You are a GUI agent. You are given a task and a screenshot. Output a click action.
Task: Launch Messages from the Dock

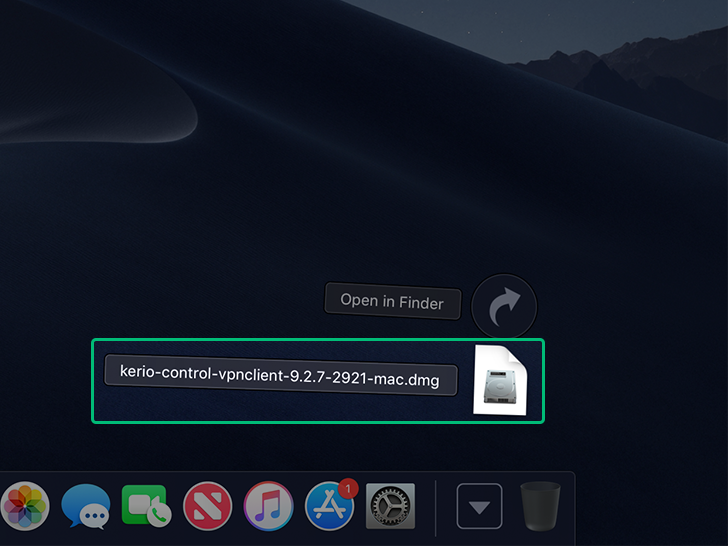pos(86,506)
